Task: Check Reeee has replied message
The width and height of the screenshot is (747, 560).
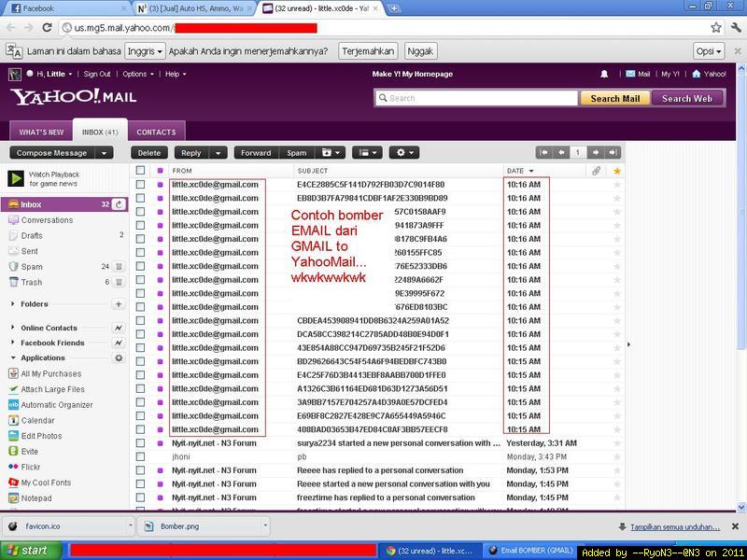Action: (x=140, y=470)
